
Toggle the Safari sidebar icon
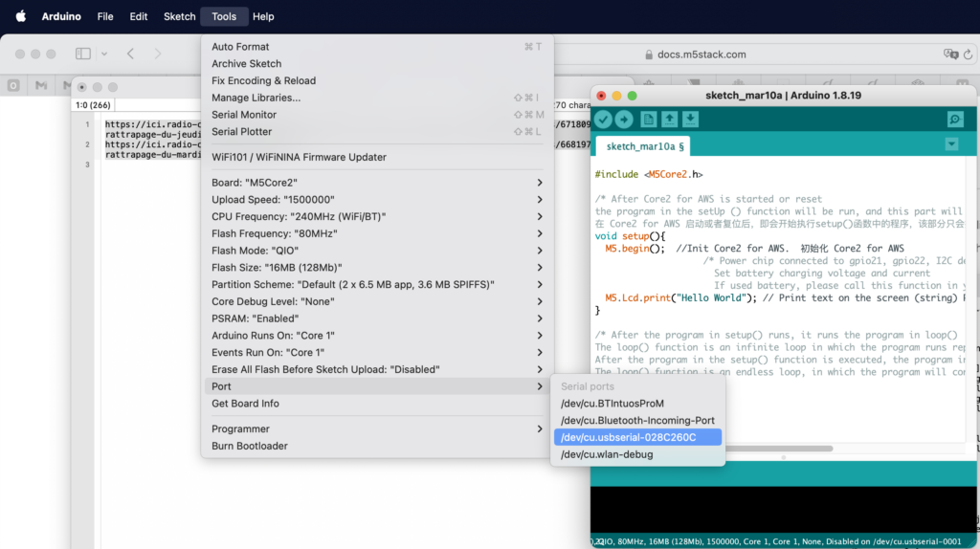tap(83, 54)
